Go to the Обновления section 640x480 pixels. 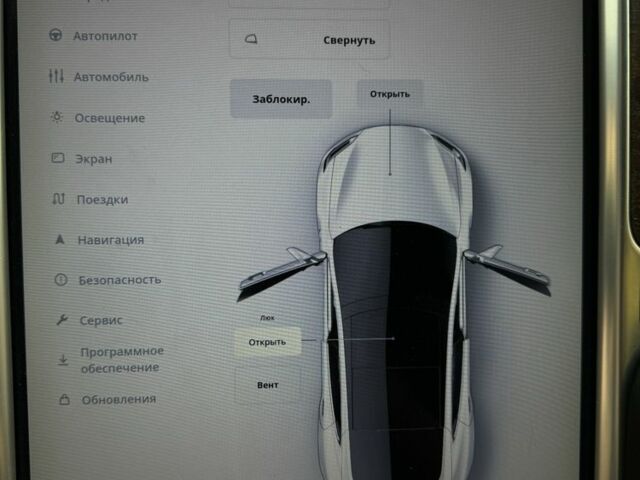tap(118, 399)
